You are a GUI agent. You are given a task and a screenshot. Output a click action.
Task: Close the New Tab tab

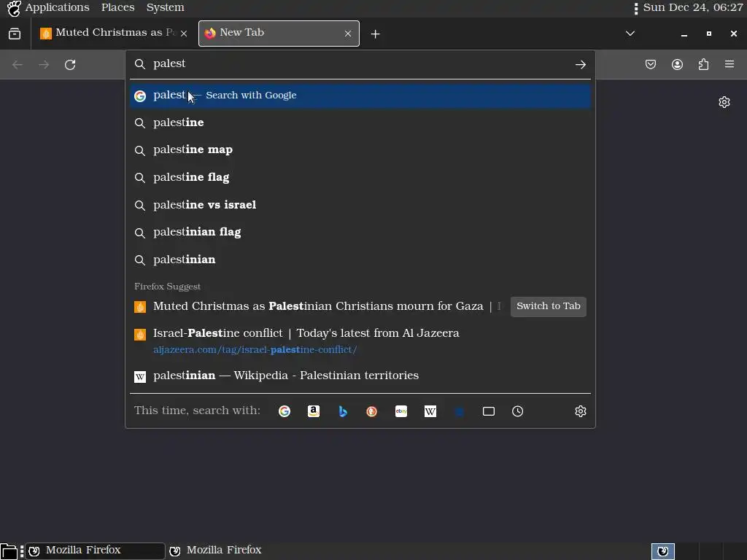click(348, 34)
